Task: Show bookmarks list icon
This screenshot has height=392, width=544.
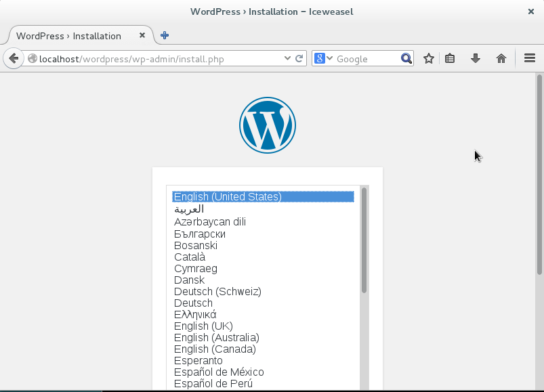Action: 450,59
